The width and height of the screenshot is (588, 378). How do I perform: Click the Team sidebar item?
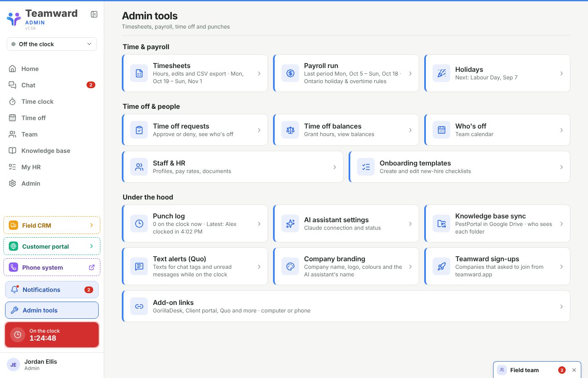(x=52, y=134)
